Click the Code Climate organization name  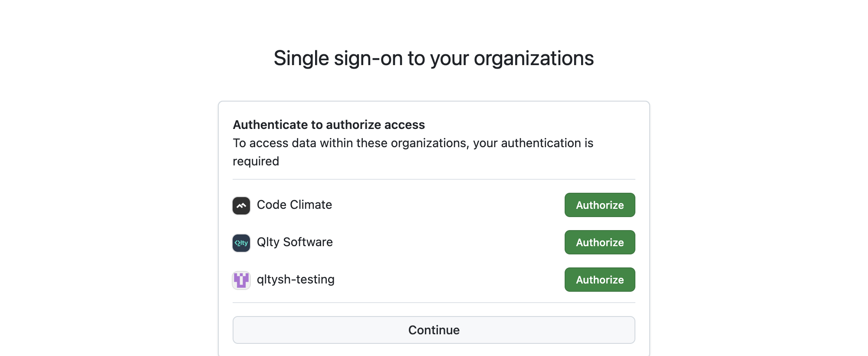coord(294,205)
